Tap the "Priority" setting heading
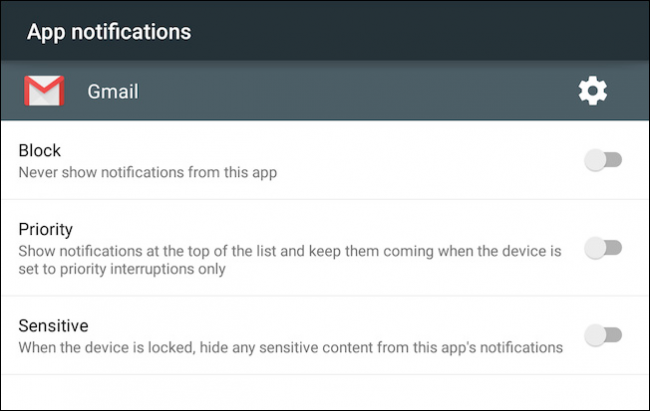Screen dimensions: 650x411 tap(46, 229)
